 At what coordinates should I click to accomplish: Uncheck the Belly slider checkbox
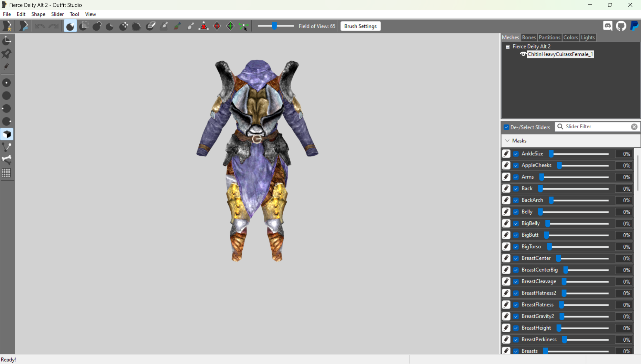516,212
